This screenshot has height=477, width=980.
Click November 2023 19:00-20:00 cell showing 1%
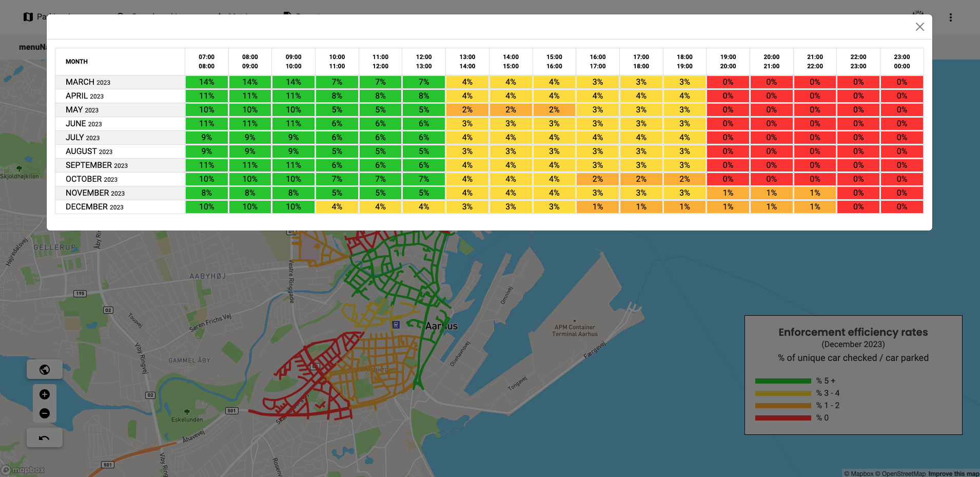(728, 193)
